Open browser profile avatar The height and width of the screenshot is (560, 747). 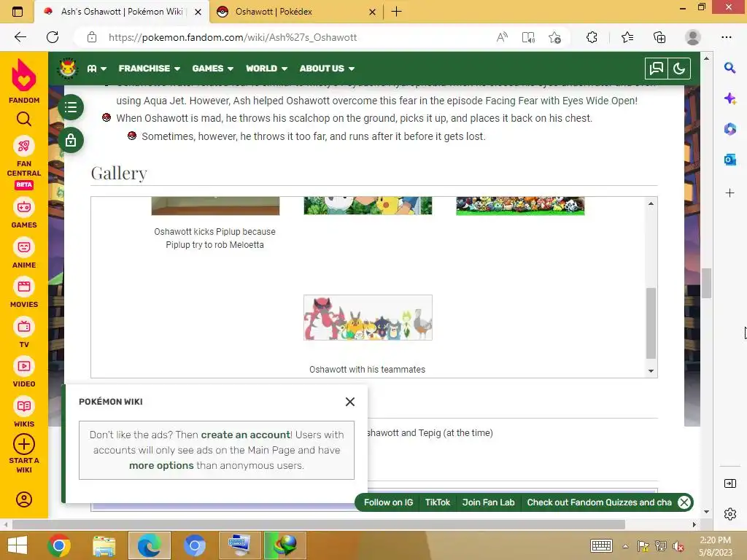click(693, 37)
